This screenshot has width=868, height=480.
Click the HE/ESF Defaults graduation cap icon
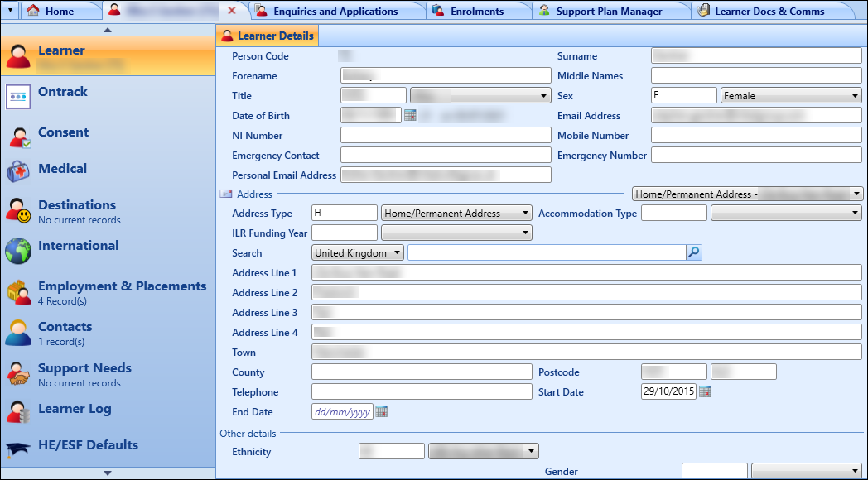click(x=18, y=445)
